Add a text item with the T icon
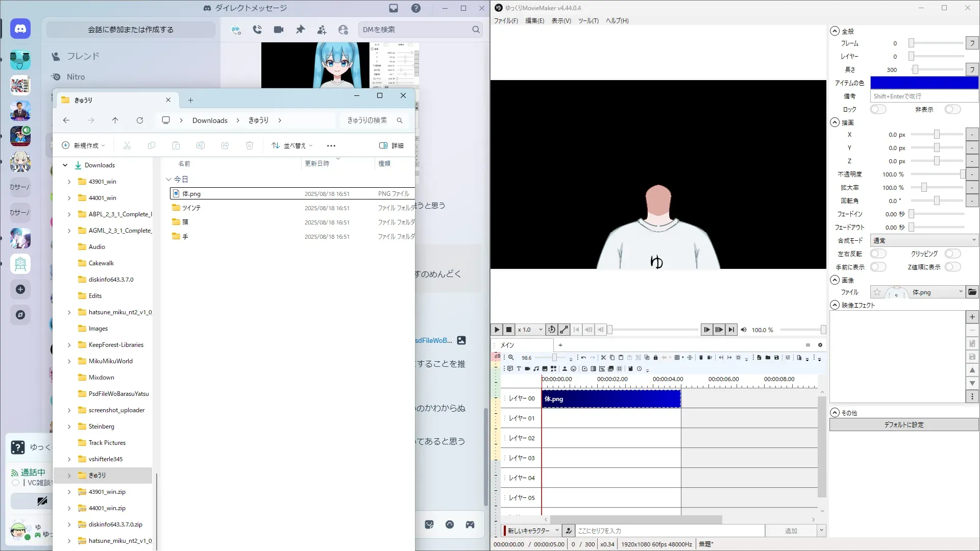Viewport: 980px width, 551px height. point(519,368)
